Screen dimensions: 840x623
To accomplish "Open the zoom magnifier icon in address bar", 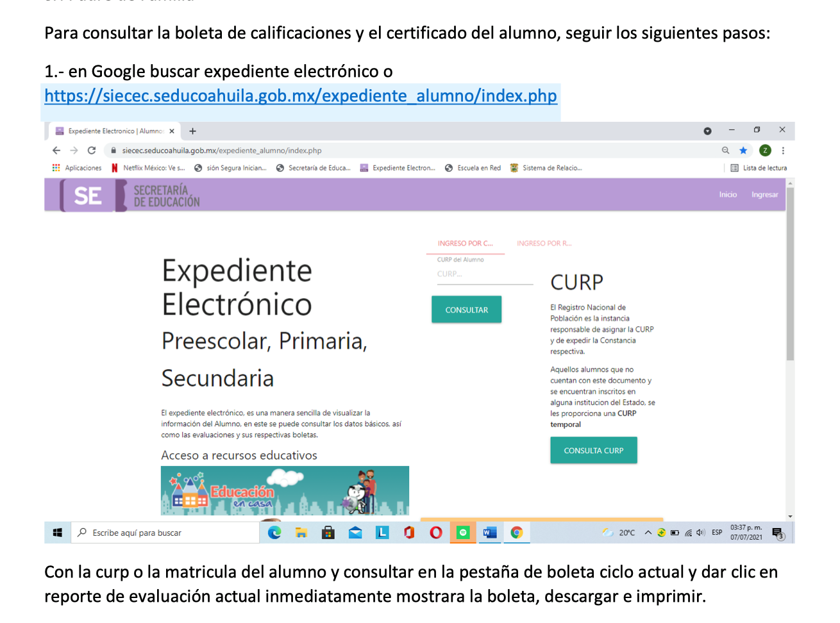I will click(725, 151).
